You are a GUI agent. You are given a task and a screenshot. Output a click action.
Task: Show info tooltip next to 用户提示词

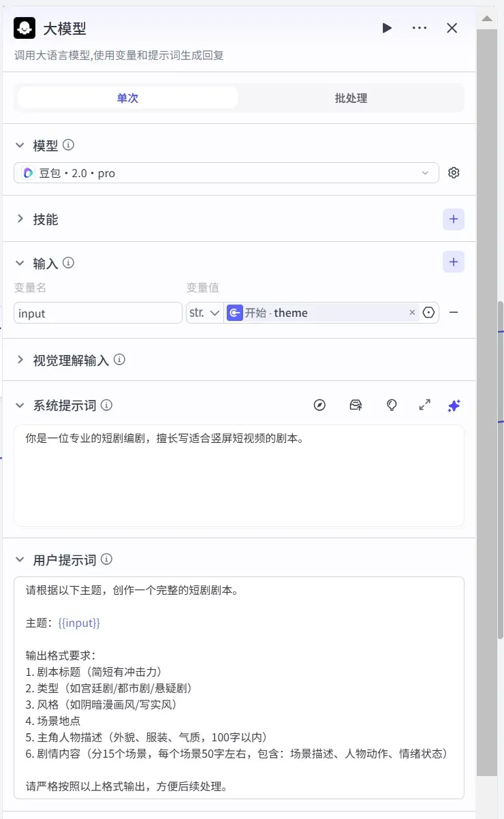[106, 560]
